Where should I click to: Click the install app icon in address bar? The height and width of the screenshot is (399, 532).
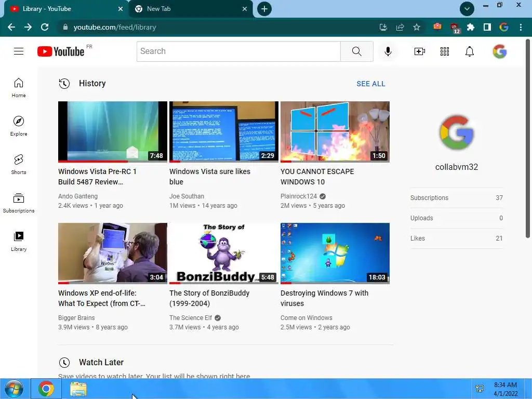coord(383,27)
